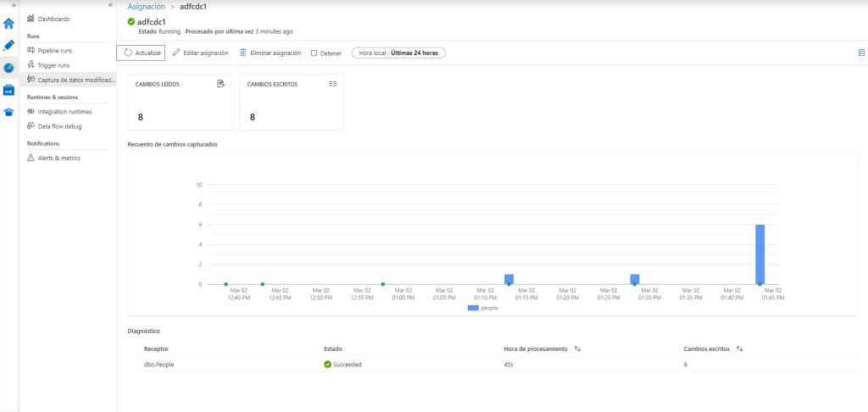Open the Hora local time range filter

coord(398,53)
